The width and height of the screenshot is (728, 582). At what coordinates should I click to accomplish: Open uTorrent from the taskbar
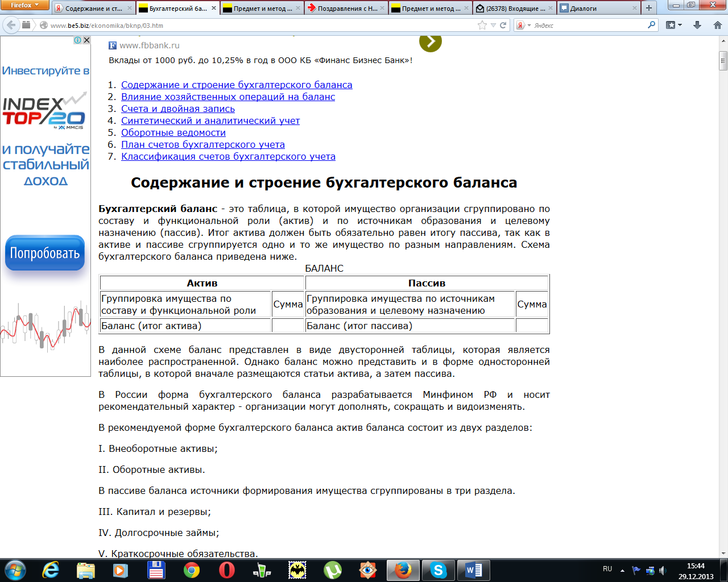click(333, 570)
